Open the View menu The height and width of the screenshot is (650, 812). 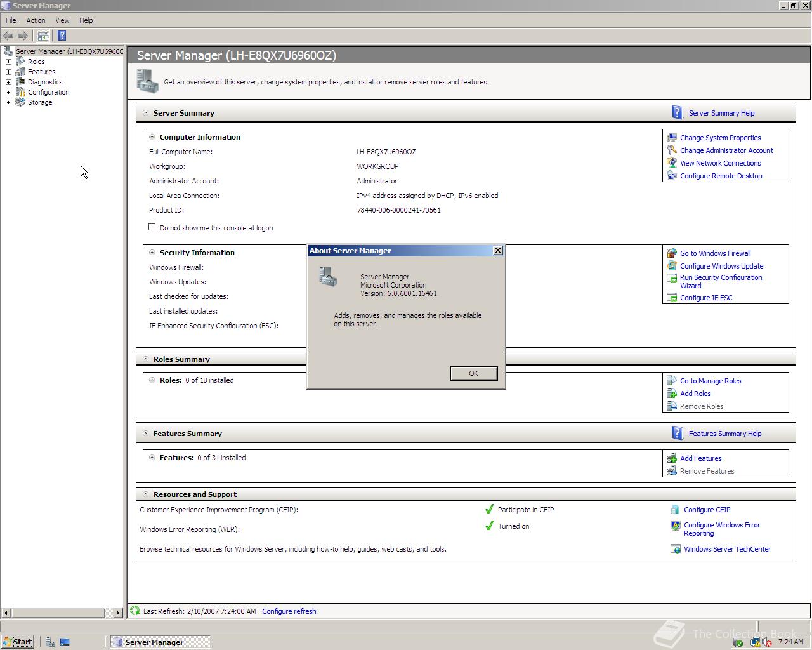[62, 20]
